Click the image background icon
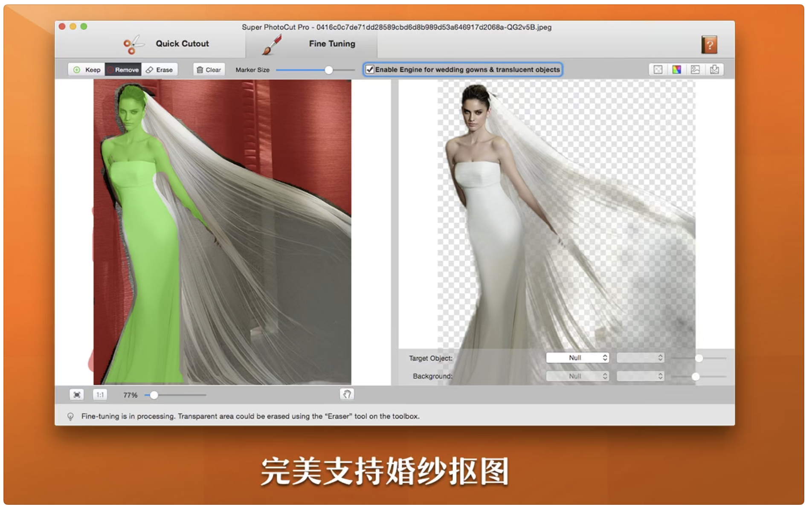The width and height of the screenshot is (812, 510). click(696, 70)
